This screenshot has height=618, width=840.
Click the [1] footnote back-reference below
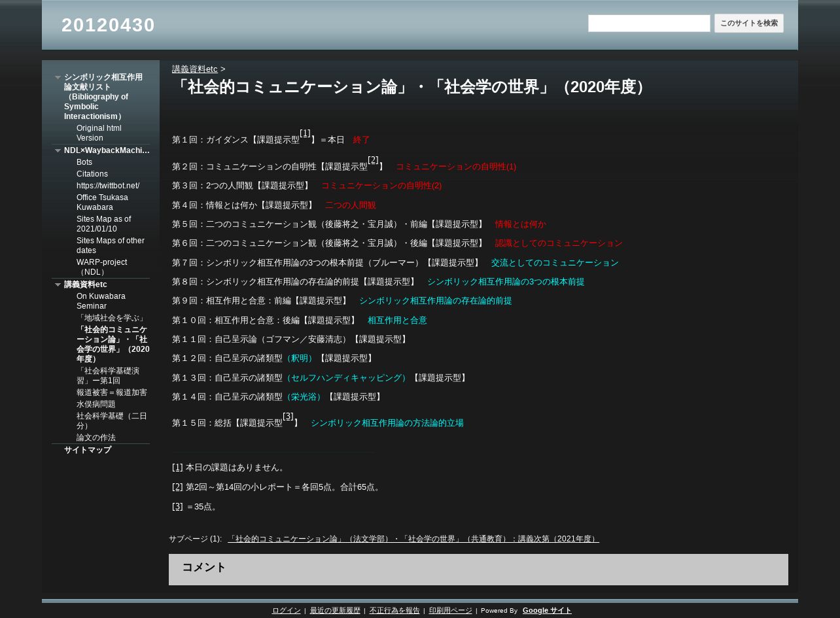(177, 468)
